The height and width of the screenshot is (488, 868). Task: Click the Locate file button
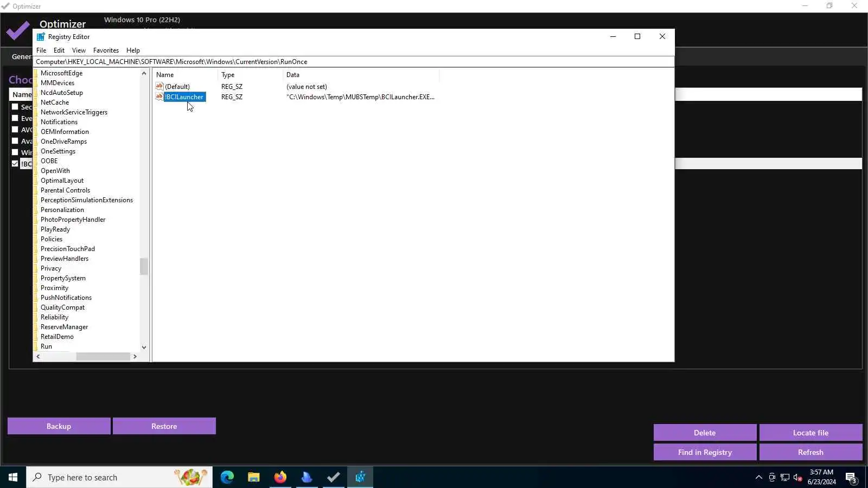[x=810, y=433]
